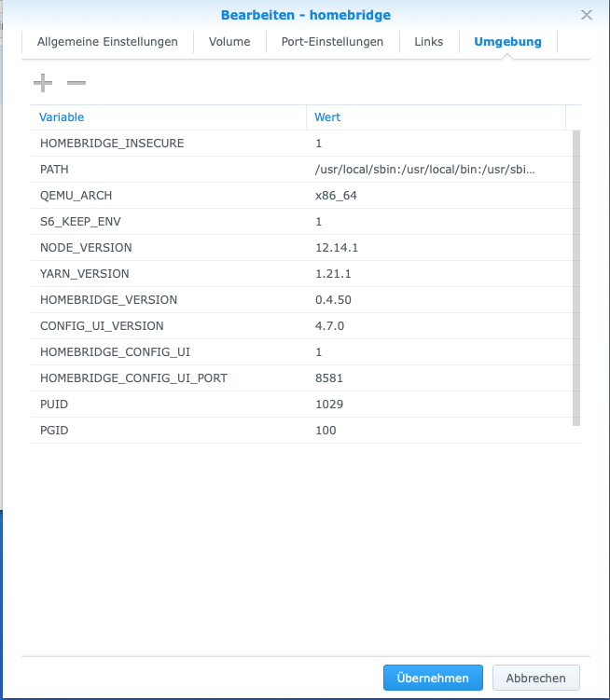Select the Links tab

[429, 42]
